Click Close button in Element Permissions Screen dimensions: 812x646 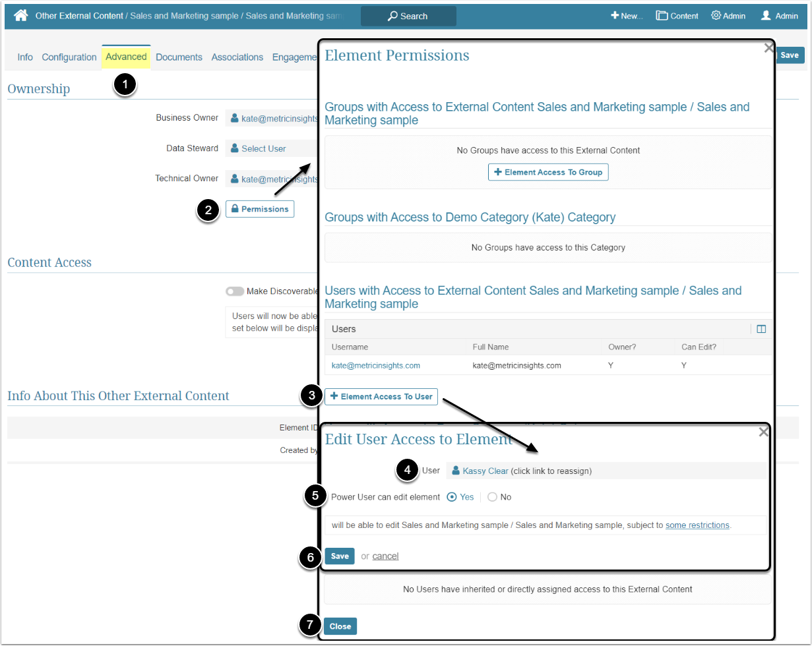340,626
